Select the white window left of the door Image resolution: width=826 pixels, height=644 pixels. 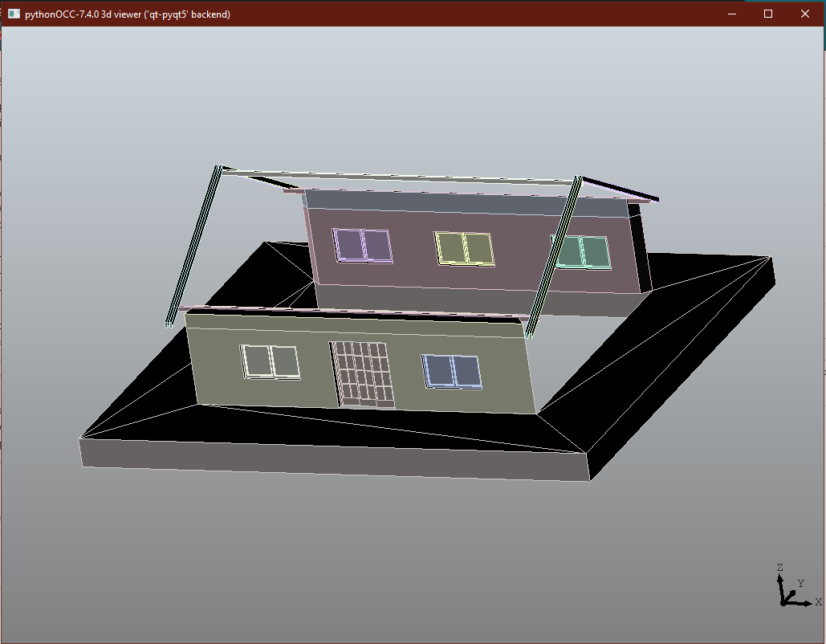269,360
